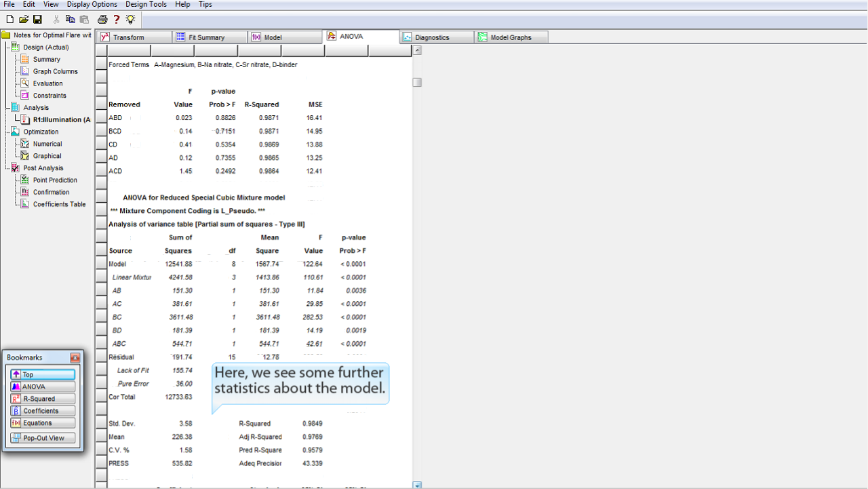
Task: Open Point Prediction in Post Analysis
Action: pos(55,180)
